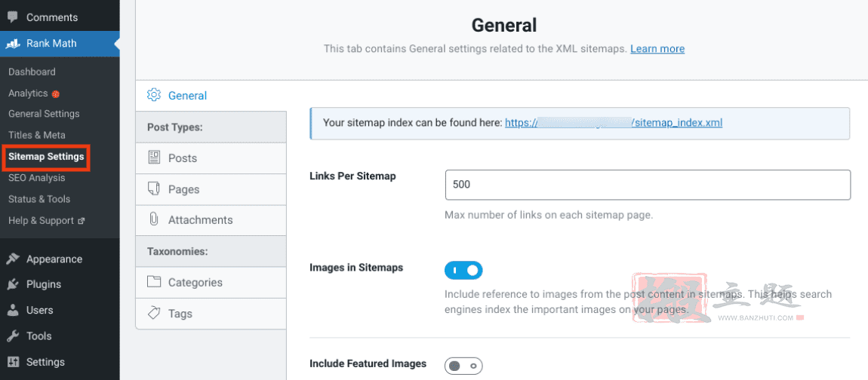Open Help & Support link

pyautogui.click(x=41, y=221)
